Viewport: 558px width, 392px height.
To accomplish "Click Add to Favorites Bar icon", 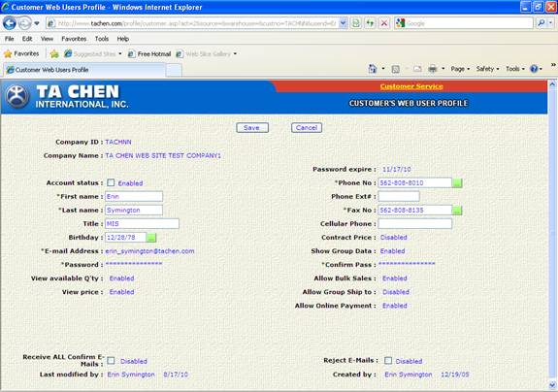I will tap(54, 54).
